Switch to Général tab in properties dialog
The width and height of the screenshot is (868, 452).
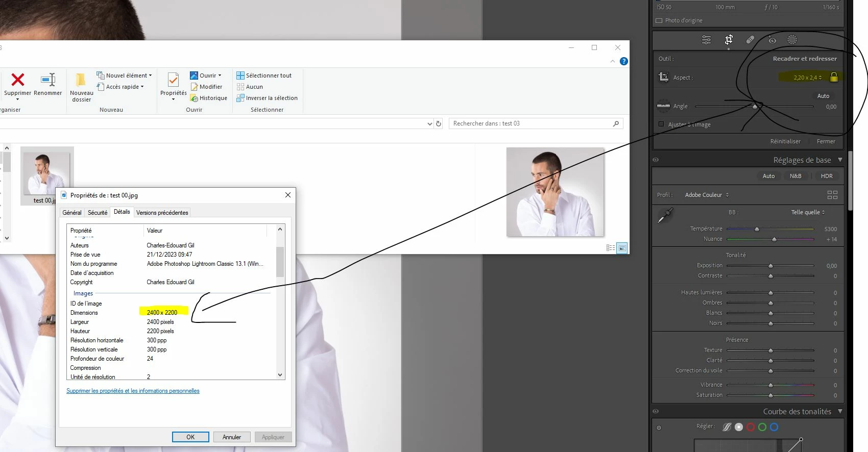(72, 213)
